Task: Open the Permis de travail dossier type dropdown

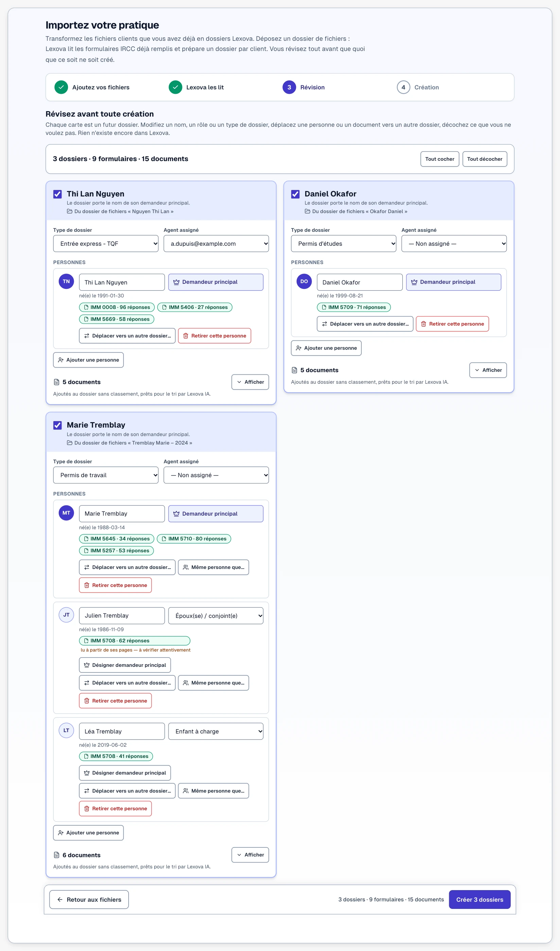Action: tap(106, 475)
